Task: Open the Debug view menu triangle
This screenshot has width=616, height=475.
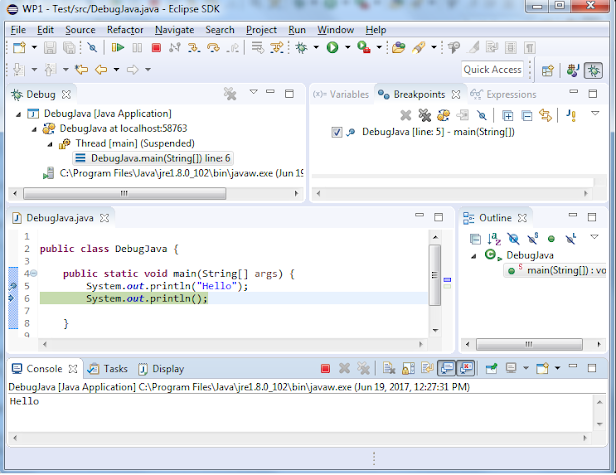Action: [x=253, y=92]
